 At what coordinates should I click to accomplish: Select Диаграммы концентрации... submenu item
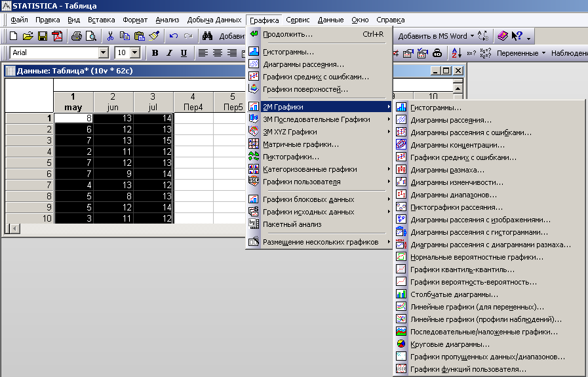(x=489, y=145)
